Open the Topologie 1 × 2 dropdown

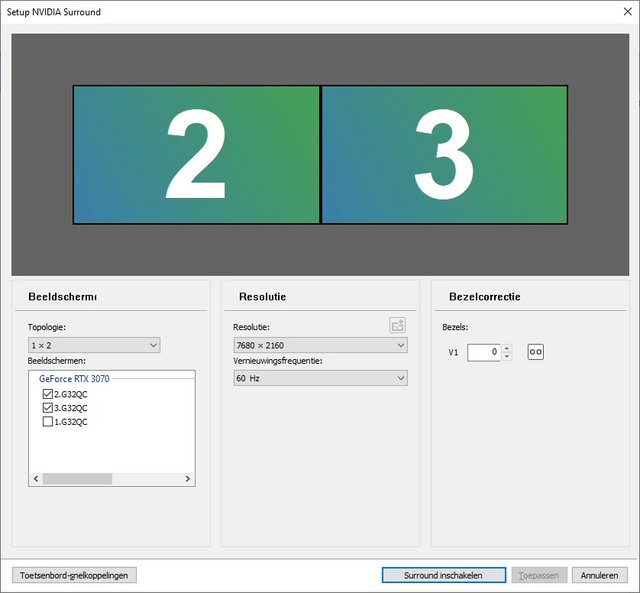(x=94, y=345)
